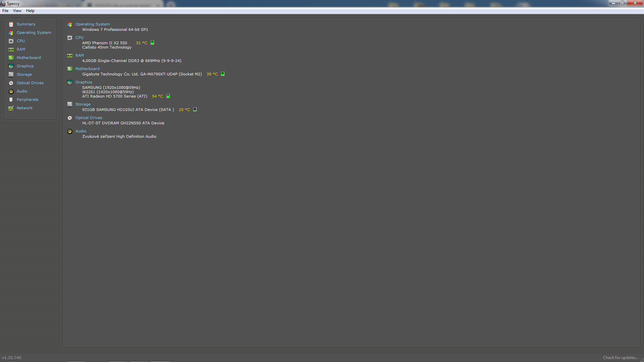Show Optical Drives section from sidebar

30,83
